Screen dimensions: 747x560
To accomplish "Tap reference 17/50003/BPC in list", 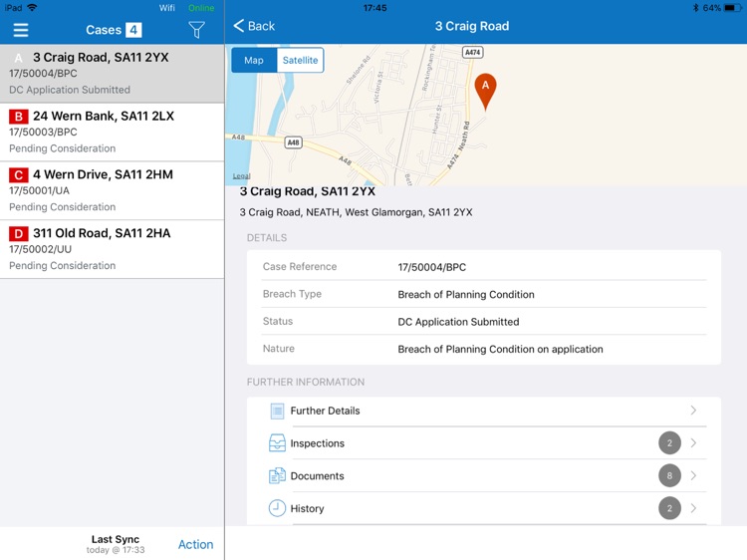I will tap(43, 132).
